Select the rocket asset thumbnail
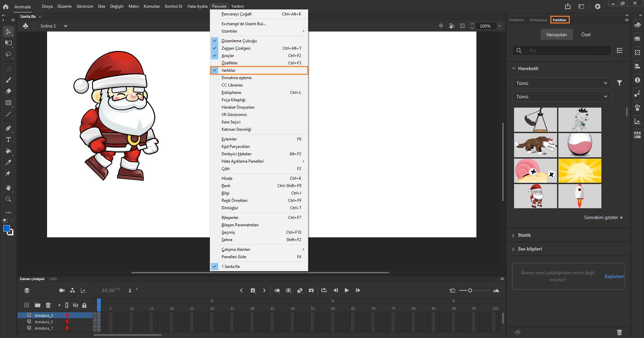 580,196
